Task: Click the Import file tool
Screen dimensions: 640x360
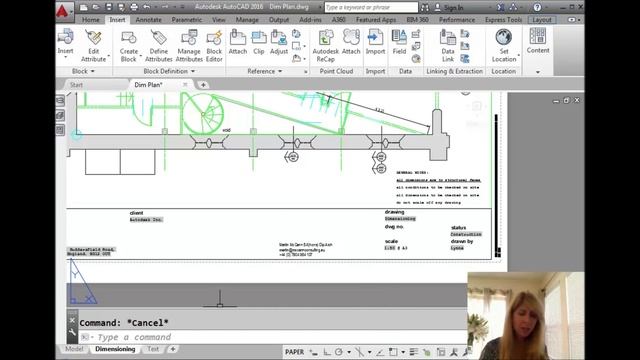Action: [x=375, y=42]
